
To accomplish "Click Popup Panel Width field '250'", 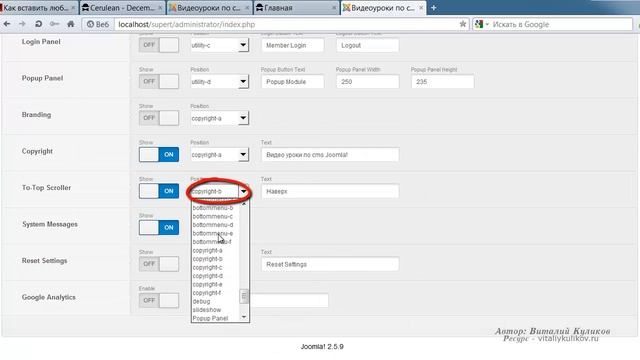I will coord(367,82).
